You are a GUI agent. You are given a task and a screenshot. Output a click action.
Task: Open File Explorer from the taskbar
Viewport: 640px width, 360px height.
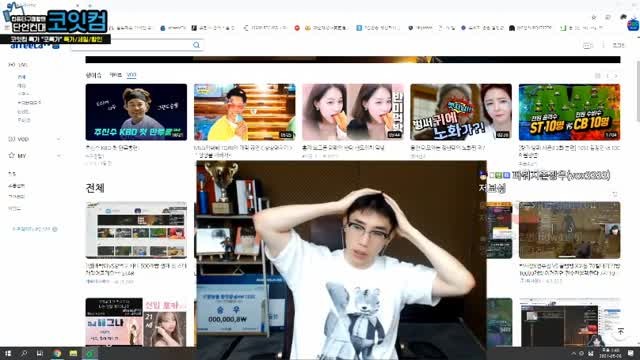[x=73, y=353]
